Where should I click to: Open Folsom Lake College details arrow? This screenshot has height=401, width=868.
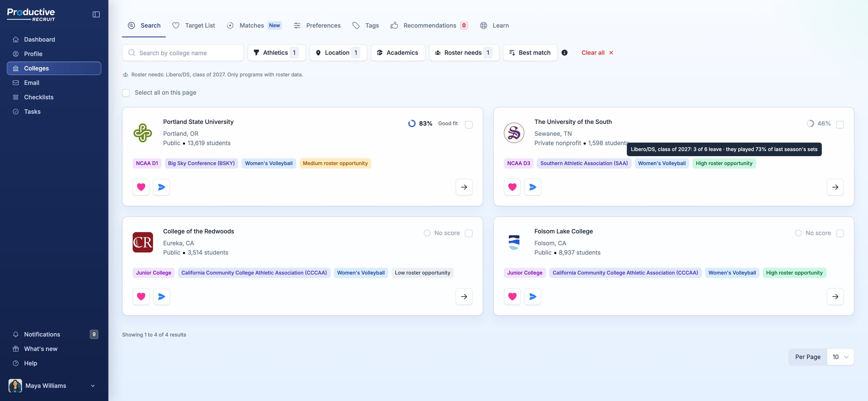[x=835, y=296]
